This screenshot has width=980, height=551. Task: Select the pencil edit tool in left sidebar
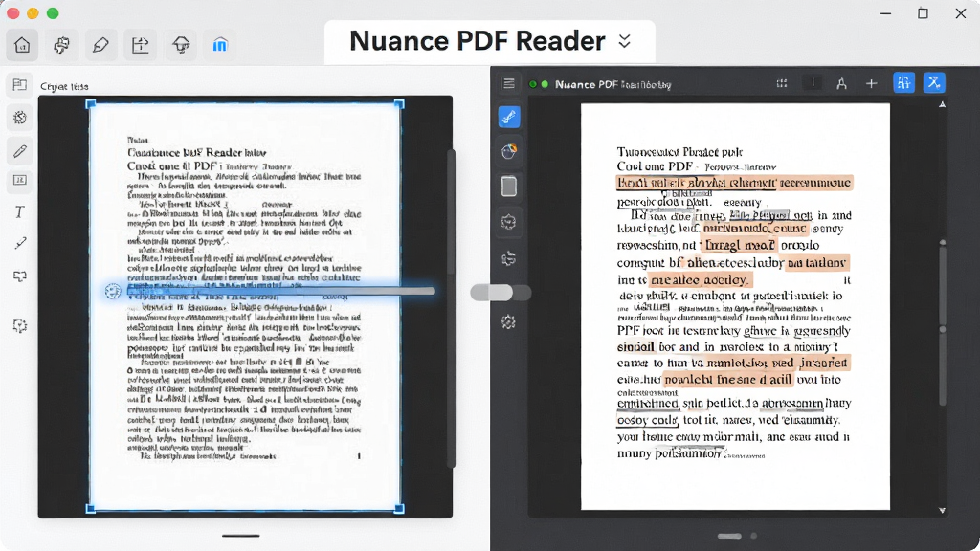20,150
